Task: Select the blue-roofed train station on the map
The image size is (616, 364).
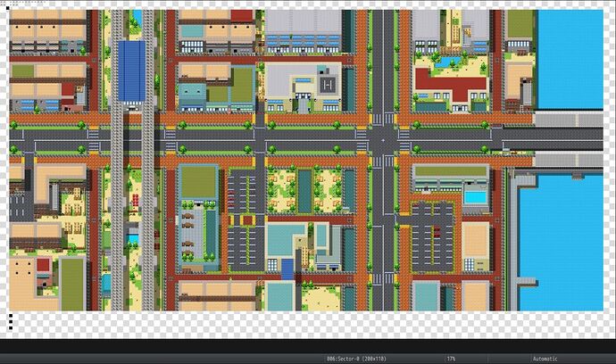Action: 131,71
